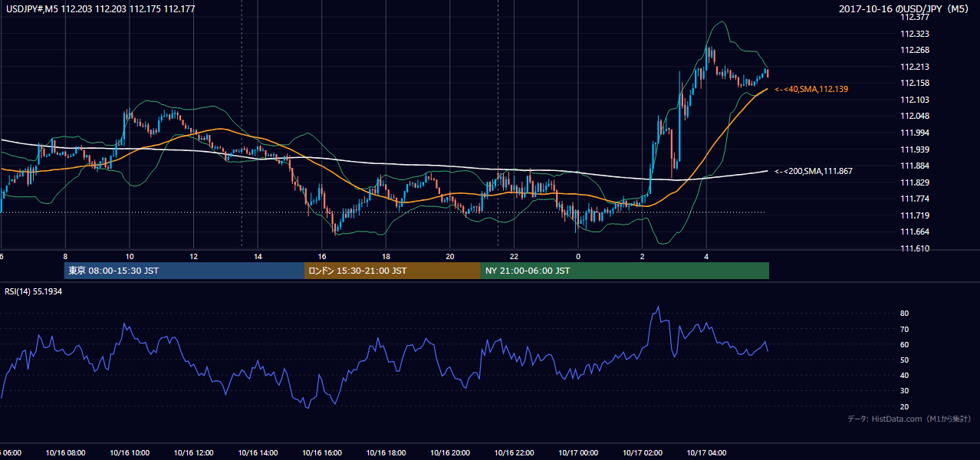Click RSI scale value 70

tap(905, 329)
